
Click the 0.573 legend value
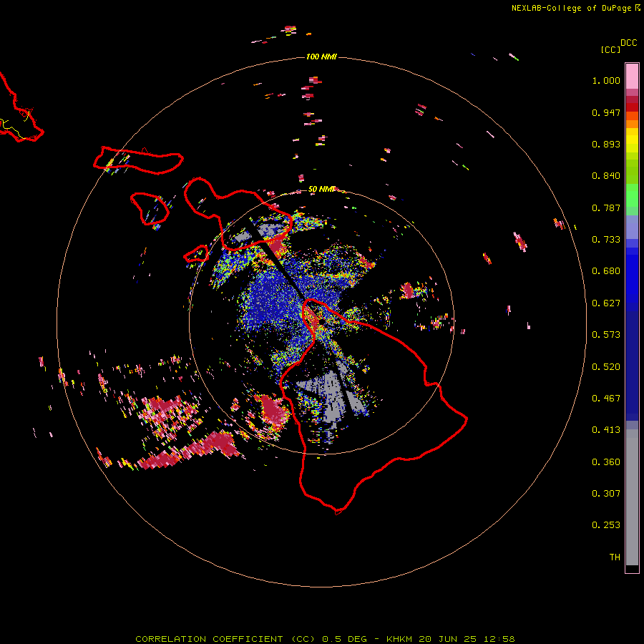606,335
